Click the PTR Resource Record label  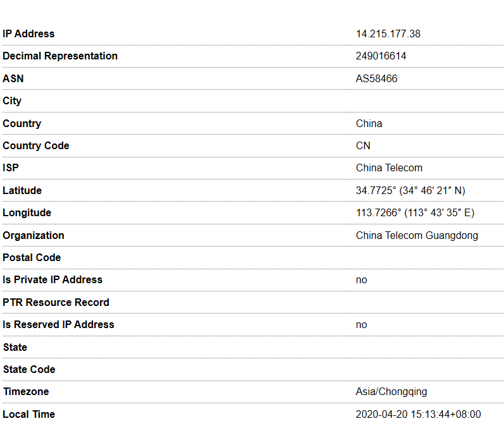click(56, 302)
